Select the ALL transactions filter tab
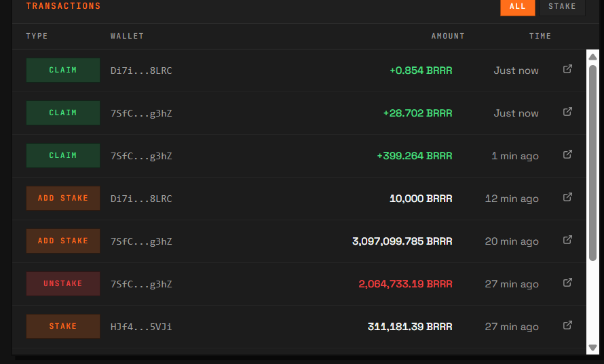This screenshot has height=364, width=604. click(x=517, y=7)
